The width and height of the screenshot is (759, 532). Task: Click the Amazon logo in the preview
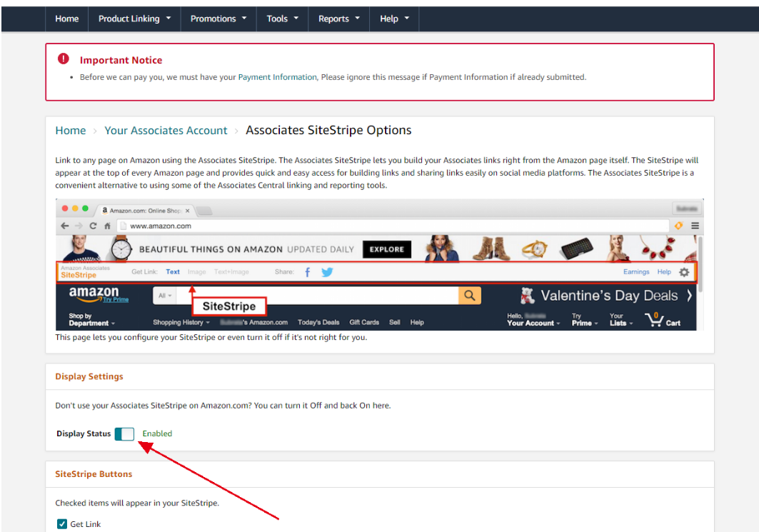pyautogui.click(x=94, y=294)
